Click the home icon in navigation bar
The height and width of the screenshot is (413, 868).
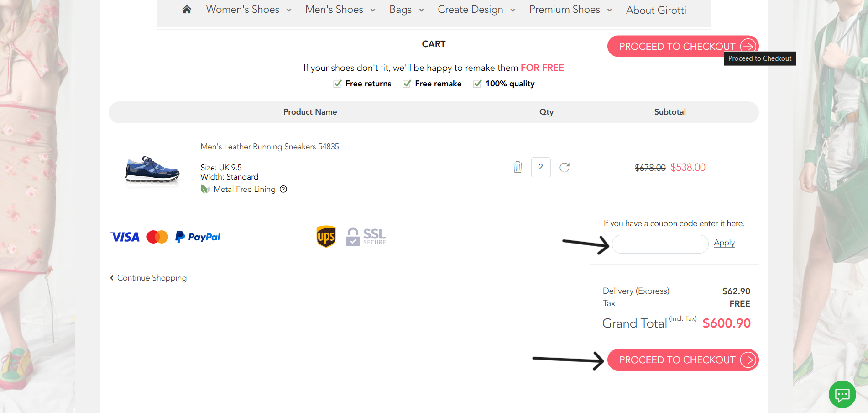pyautogui.click(x=187, y=10)
